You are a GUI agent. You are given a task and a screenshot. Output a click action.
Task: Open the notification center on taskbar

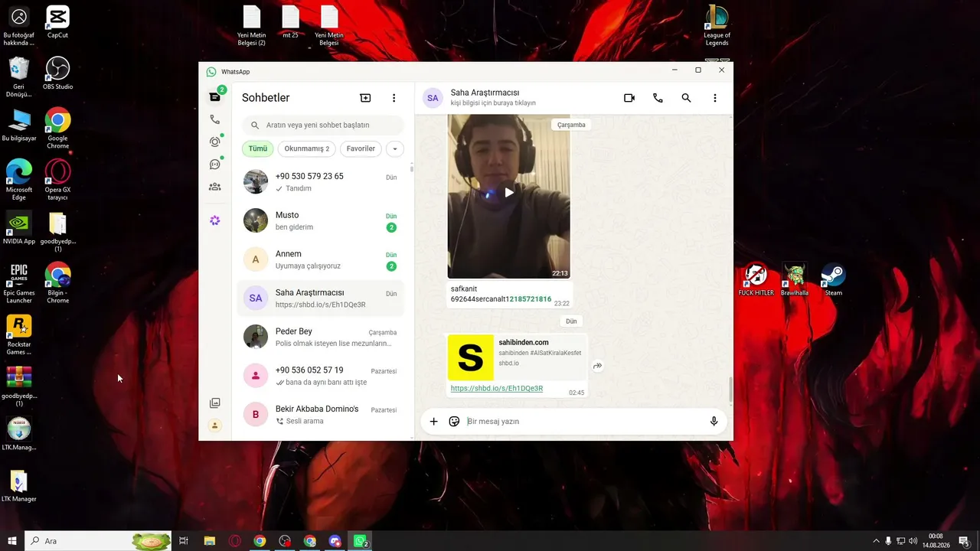pos(964,541)
